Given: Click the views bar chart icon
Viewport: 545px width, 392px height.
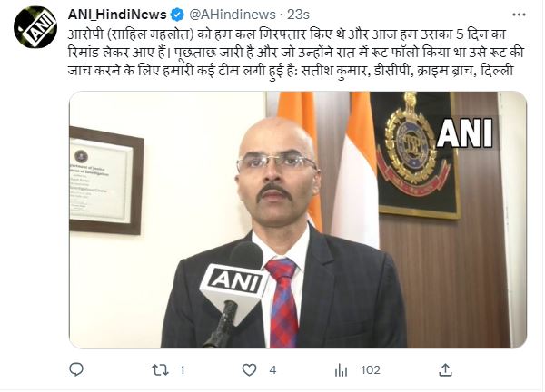Looking at the screenshot, I should click(341, 370).
